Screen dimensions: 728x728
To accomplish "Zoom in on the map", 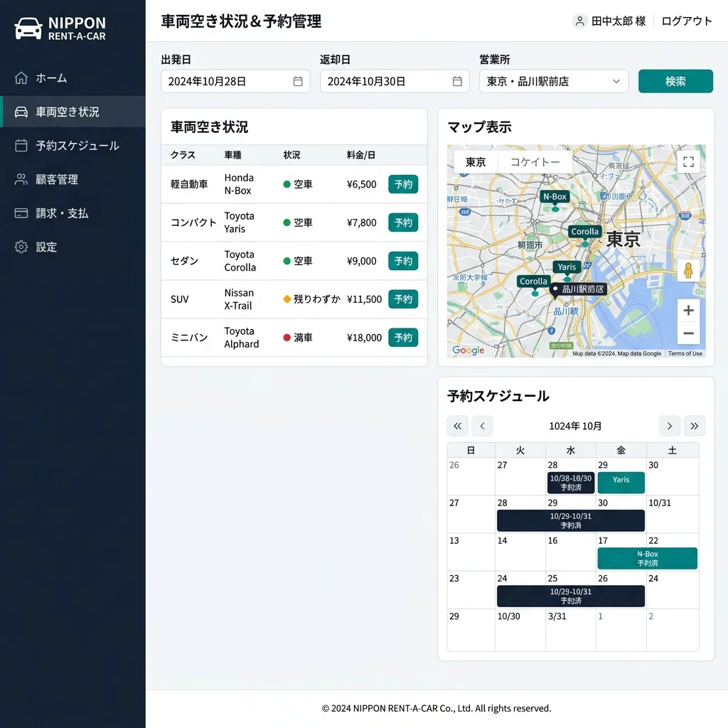I will point(688,310).
